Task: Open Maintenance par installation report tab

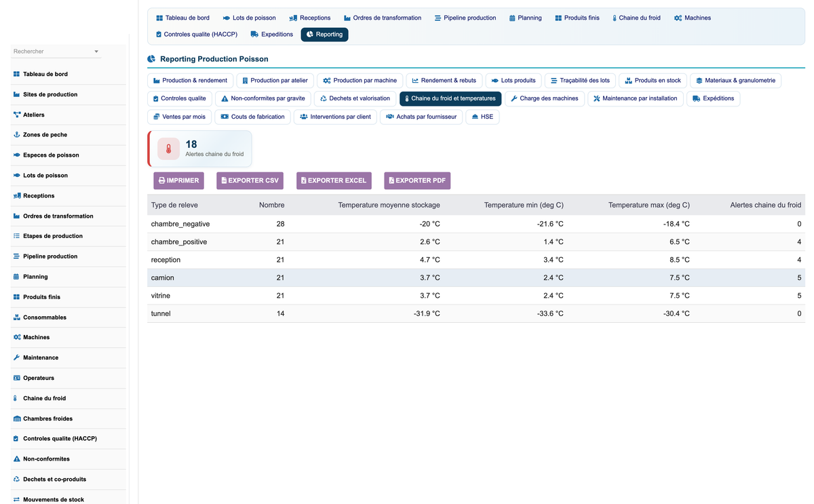Action: click(x=636, y=98)
